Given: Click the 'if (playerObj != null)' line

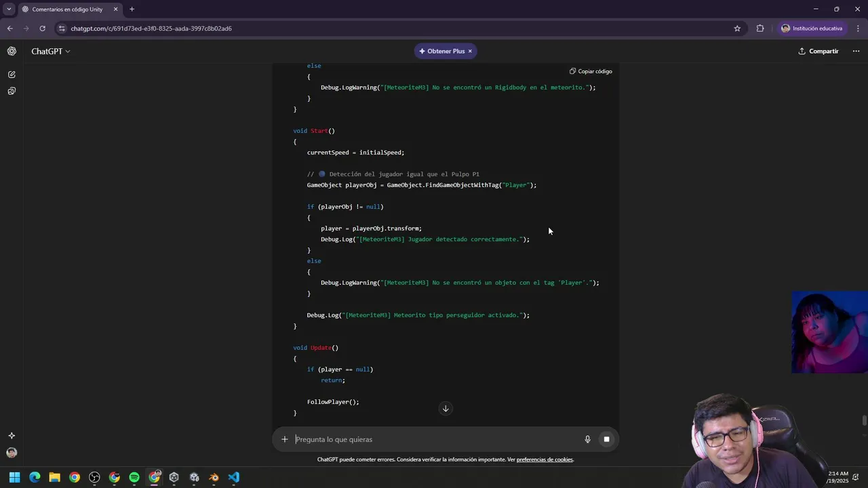Looking at the screenshot, I should coord(345,207).
